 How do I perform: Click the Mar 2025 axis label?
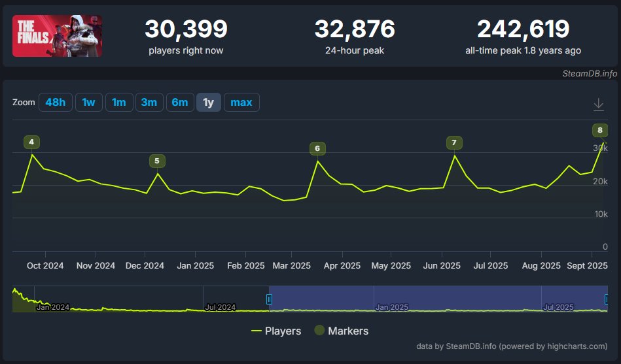[x=291, y=265]
